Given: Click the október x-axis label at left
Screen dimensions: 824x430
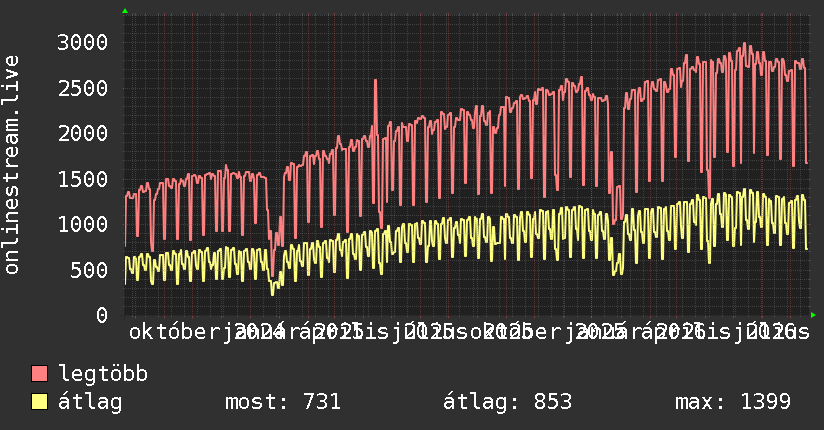Looking at the screenshot, I should tap(176, 332).
